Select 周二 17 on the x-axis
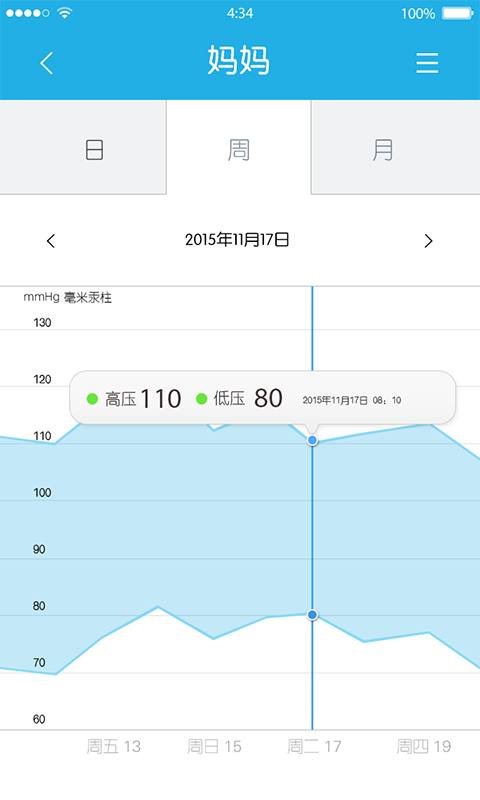480x800 pixels. tap(314, 746)
